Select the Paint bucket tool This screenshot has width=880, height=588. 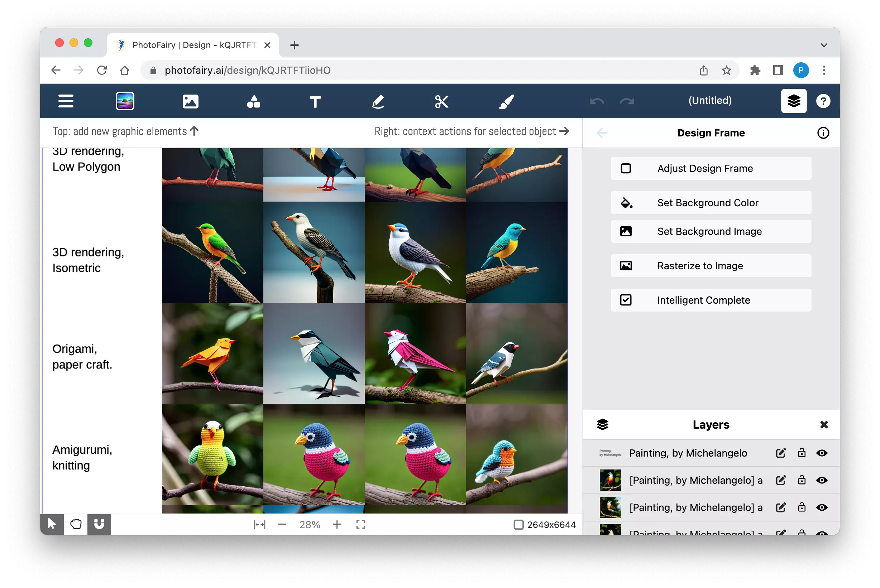click(x=625, y=202)
